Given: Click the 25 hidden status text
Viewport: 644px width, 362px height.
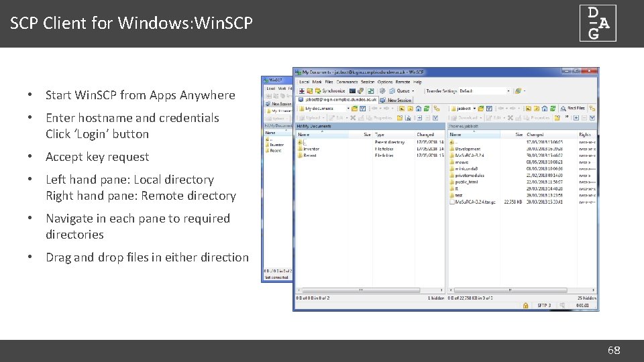Looking at the screenshot, I should [x=586, y=298].
